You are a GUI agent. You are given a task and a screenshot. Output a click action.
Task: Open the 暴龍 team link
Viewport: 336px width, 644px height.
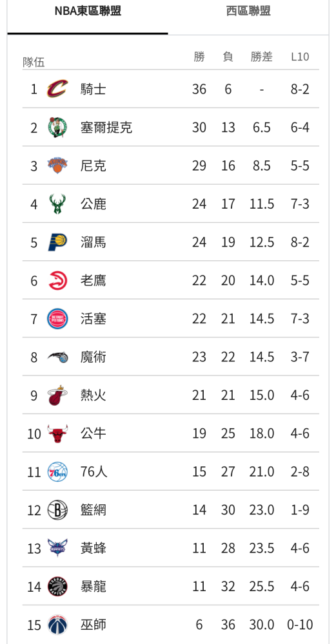(x=94, y=587)
